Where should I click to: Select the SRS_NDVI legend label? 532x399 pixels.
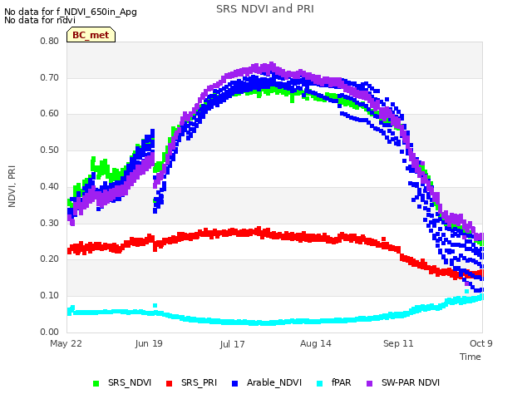click(130, 382)
